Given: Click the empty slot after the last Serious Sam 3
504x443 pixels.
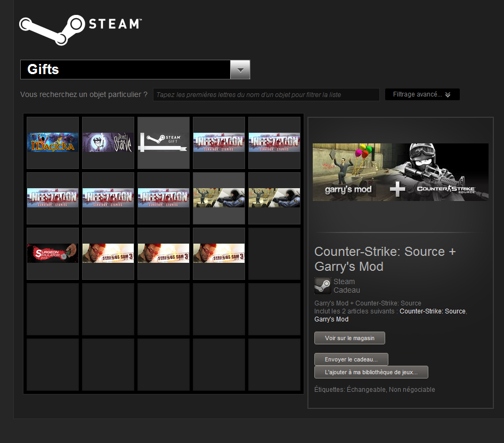Looking at the screenshot, I should [274, 253].
